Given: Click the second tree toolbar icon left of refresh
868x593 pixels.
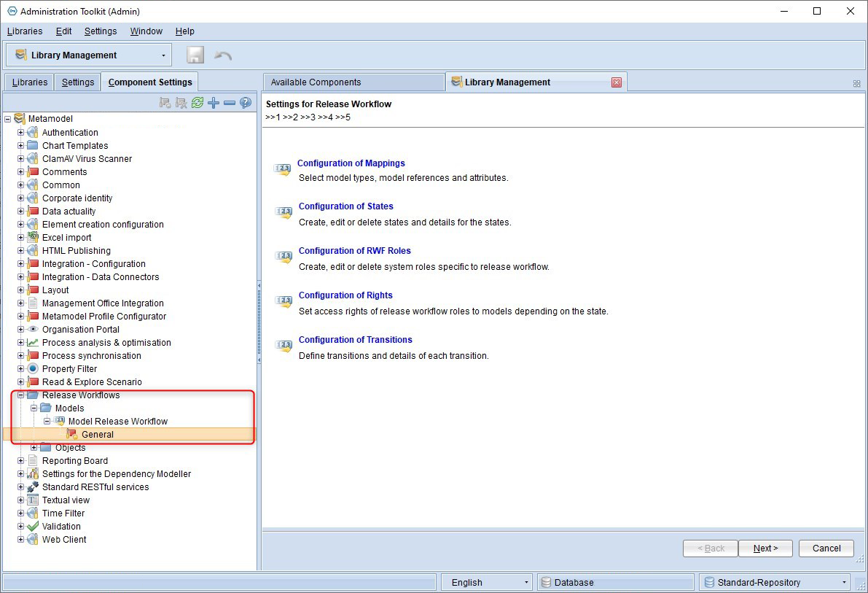Looking at the screenshot, I should [181, 103].
